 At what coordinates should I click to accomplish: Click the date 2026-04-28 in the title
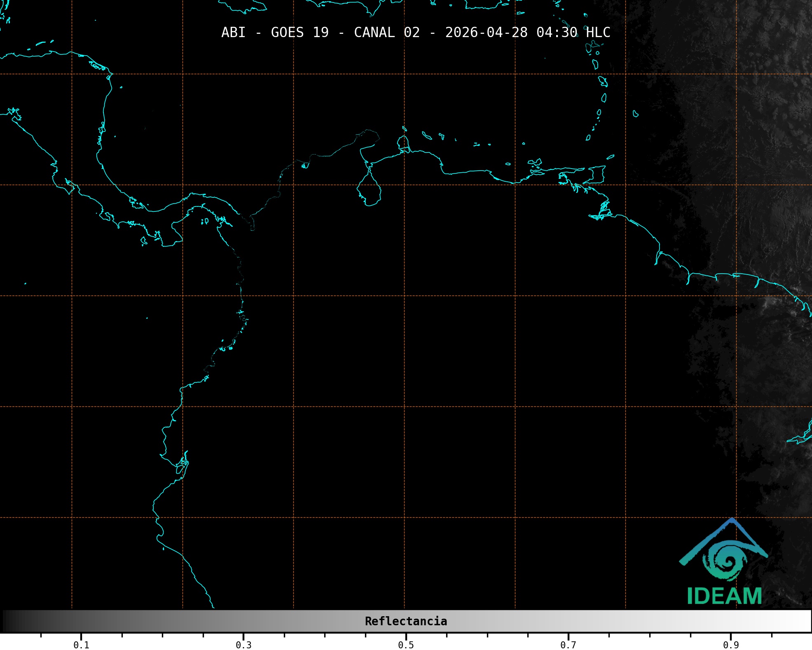click(x=486, y=33)
